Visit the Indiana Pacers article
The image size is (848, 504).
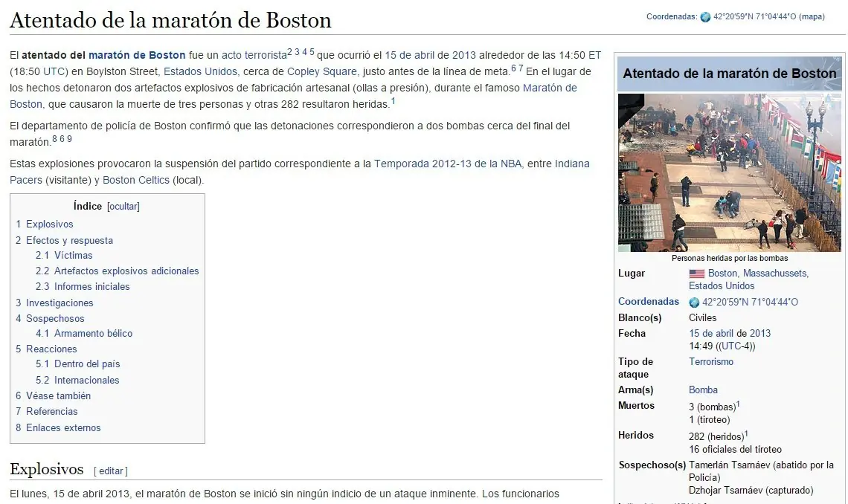(x=572, y=164)
